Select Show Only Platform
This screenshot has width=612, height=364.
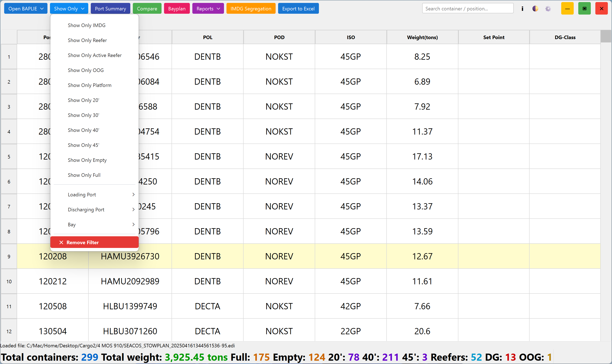point(95,85)
